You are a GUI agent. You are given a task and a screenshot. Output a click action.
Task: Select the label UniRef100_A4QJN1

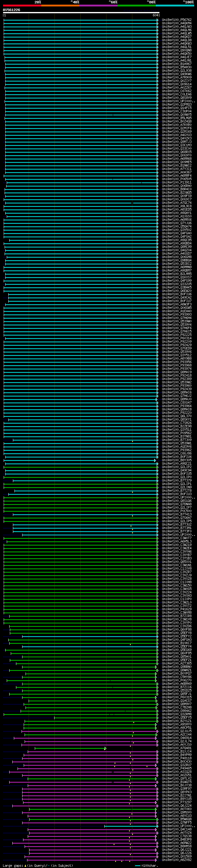point(177,60)
